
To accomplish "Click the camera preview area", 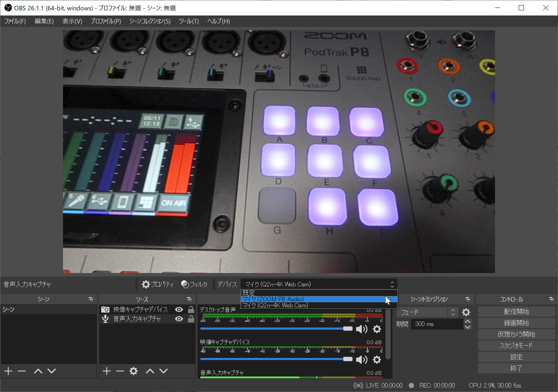I will pyautogui.click(x=279, y=152).
